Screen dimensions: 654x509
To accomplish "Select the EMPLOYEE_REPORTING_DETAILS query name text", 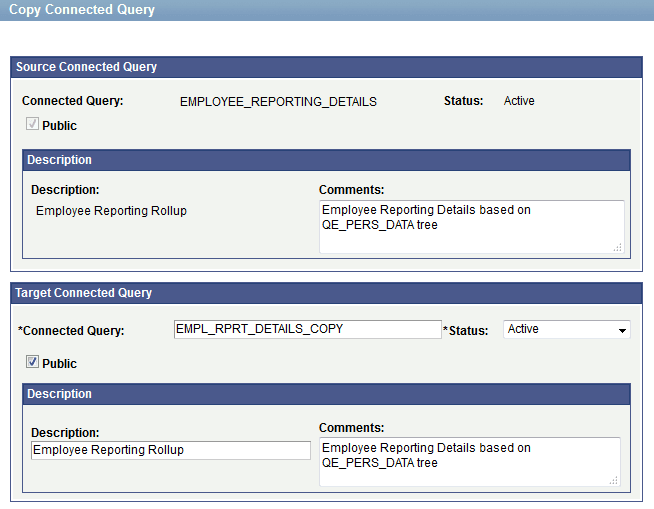I will 278,102.
